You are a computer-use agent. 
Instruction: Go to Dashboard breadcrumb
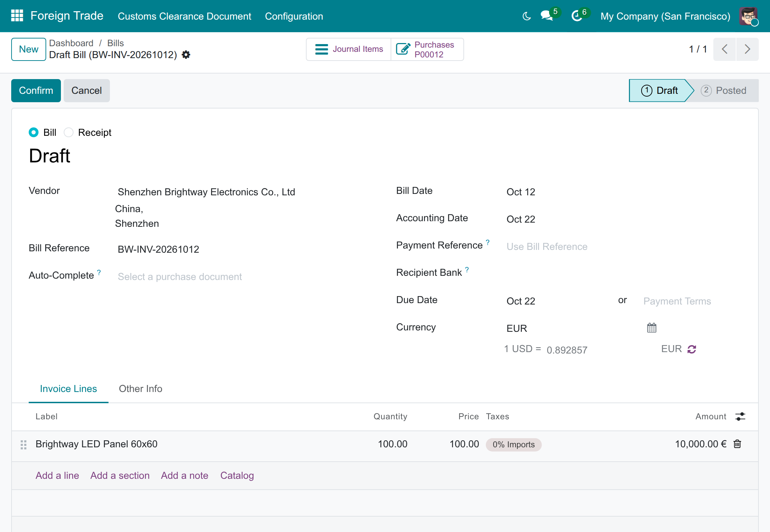click(x=71, y=43)
